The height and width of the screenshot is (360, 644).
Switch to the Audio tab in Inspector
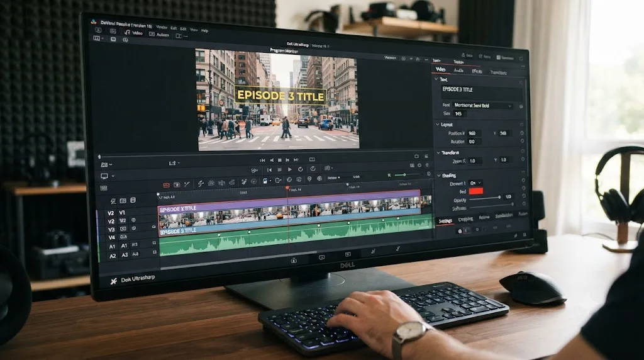pyautogui.click(x=458, y=70)
